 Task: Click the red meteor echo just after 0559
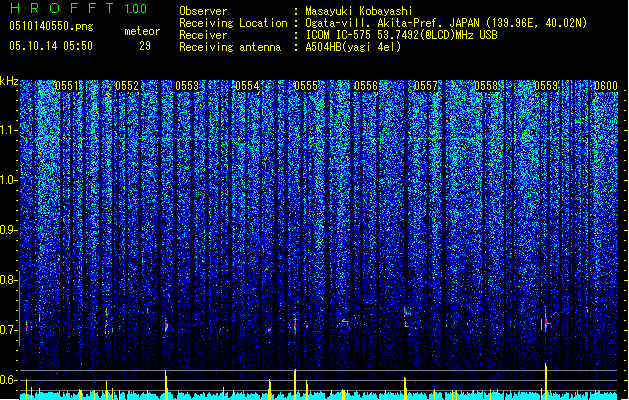[x=546, y=321]
